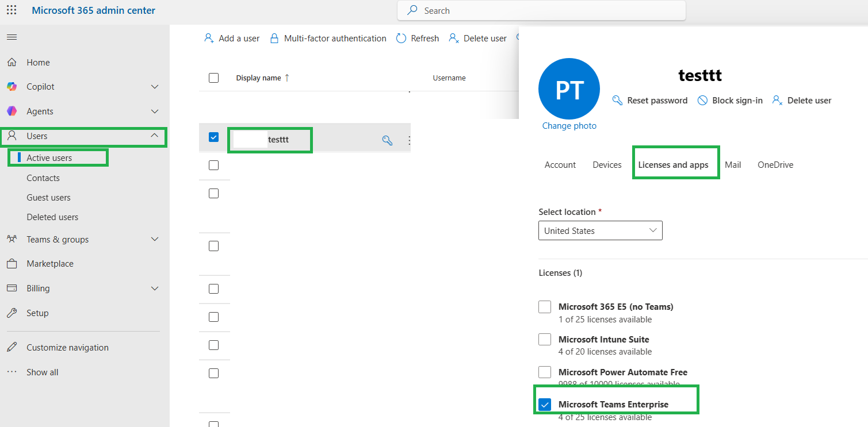Screen dimensions: 868x427
Task: Check Microsoft 365 E5 (no Teams) license
Action: (545, 307)
